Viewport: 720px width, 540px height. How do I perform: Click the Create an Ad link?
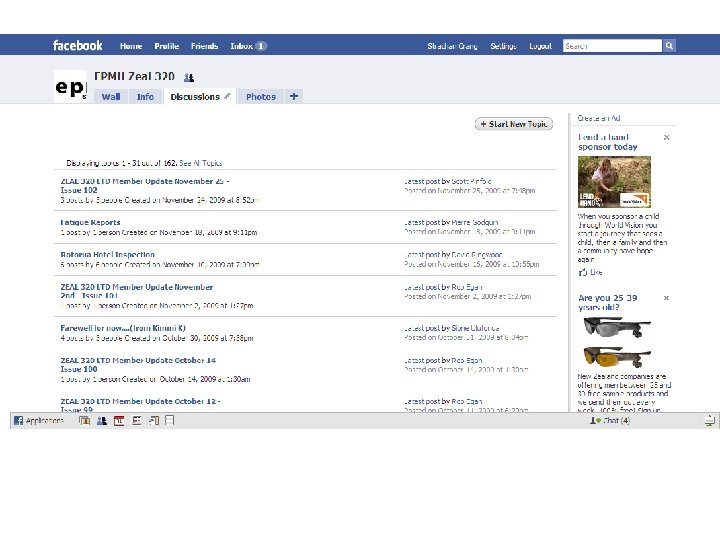[599, 118]
